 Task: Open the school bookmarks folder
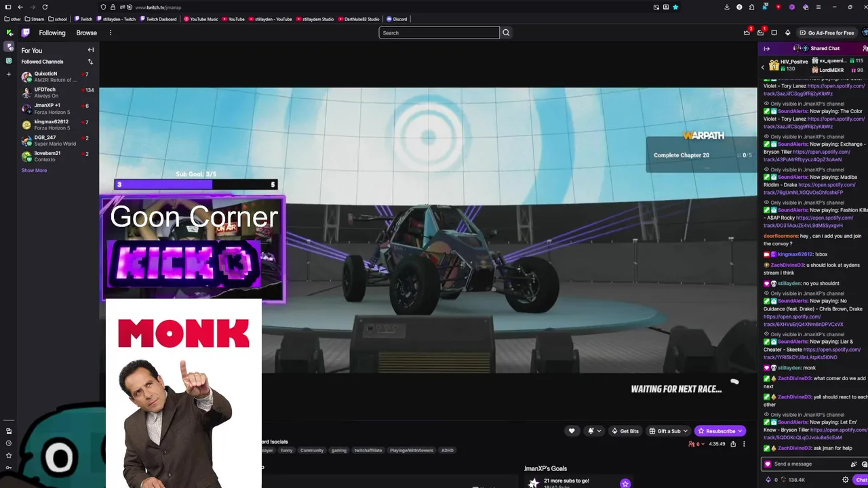click(58, 19)
